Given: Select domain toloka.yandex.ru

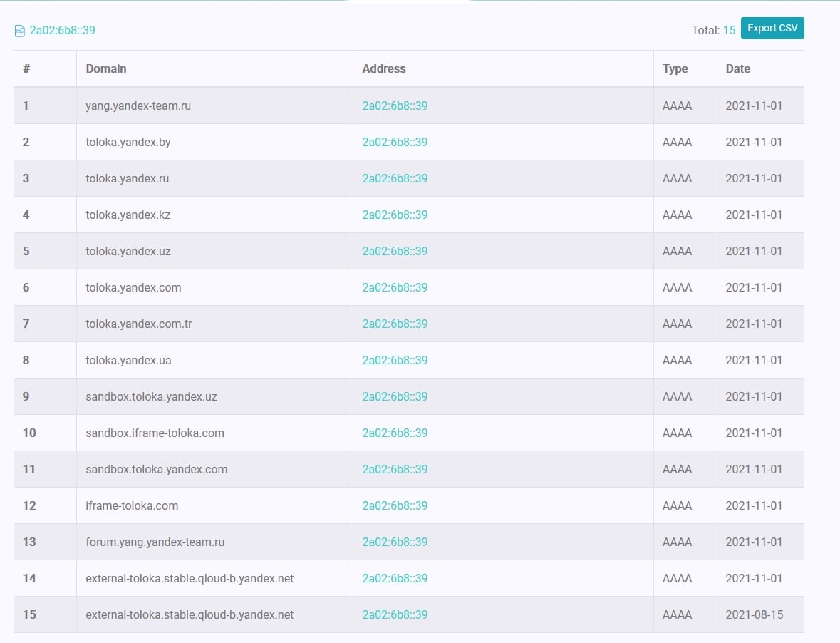Looking at the screenshot, I should tap(127, 178).
